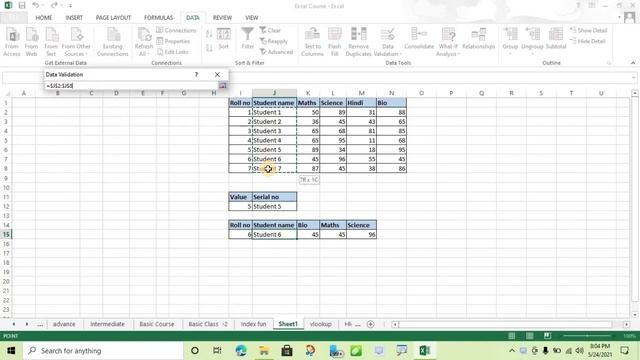Save the workbook from quick access

coord(22,5)
